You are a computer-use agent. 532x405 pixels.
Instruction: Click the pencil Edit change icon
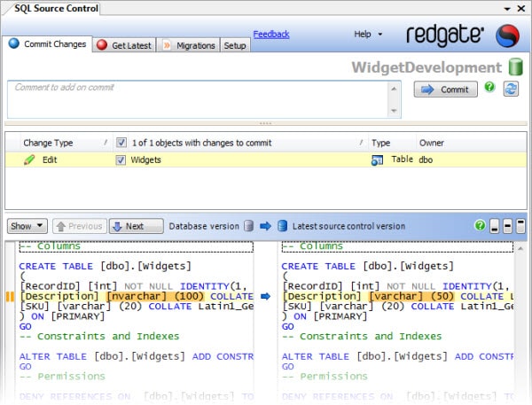pyautogui.click(x=29, y=160)
